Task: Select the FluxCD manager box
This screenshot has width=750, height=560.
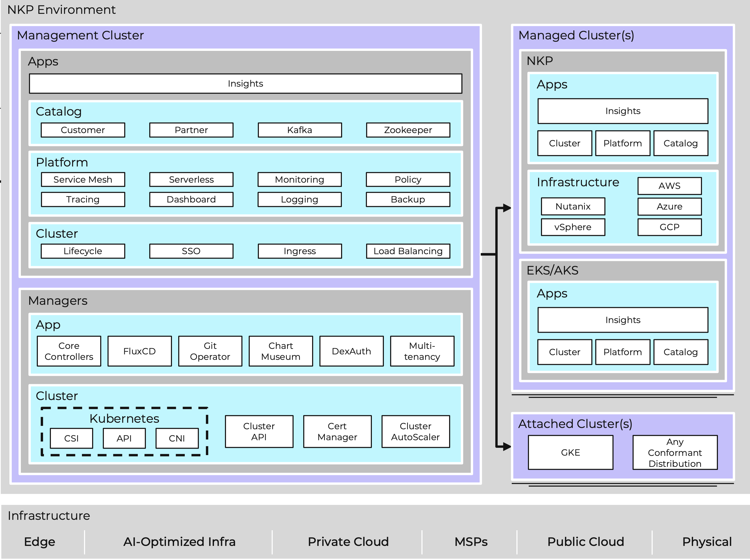Action: tap(140, 351)
